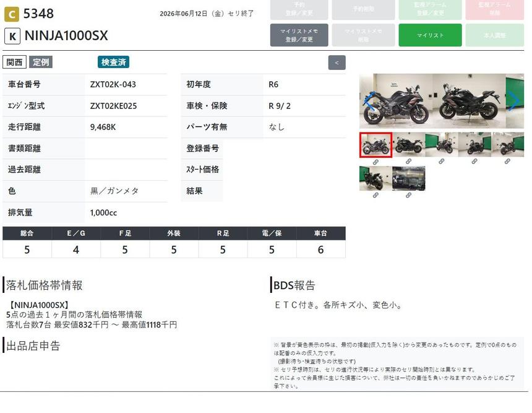Click lot number 5348
The width and height of the screenshot is (532, 413).
pos(38,14)
